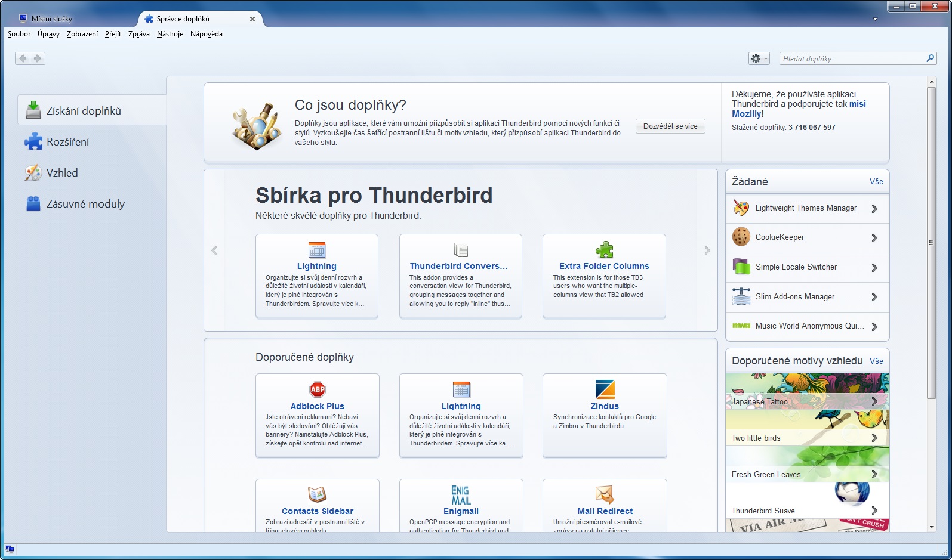Click the Extra Folder Columns puzzle icon
The height and width of the screenshot is (560, 952).
pos(604,250)
